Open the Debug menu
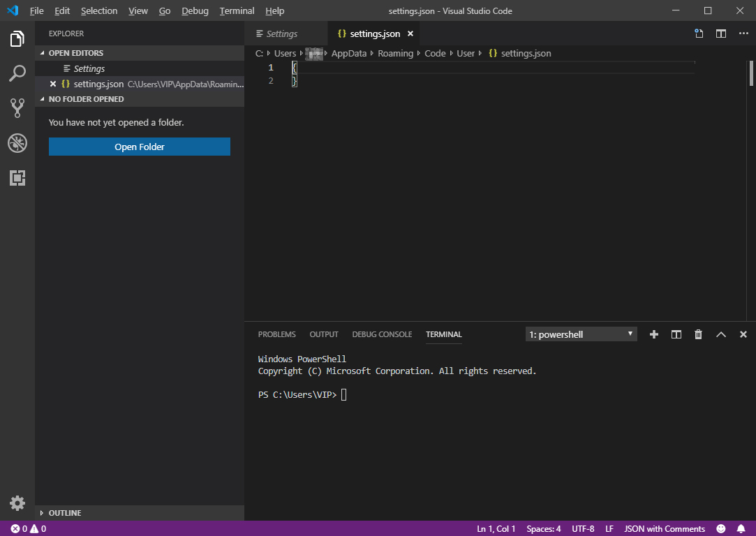Image resolution: width=756 pixels, height=536 pixels. click(x=195, y=10)
